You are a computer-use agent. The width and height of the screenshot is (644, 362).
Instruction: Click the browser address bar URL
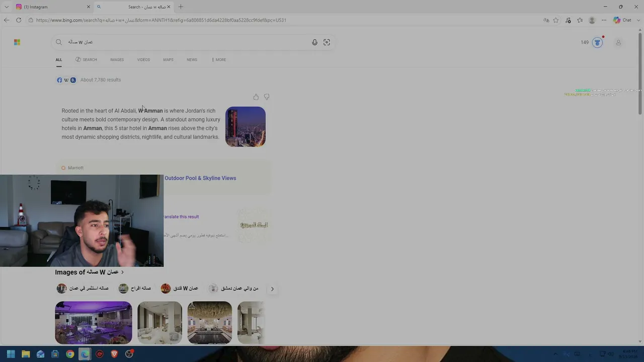click(x=161, y=20)
